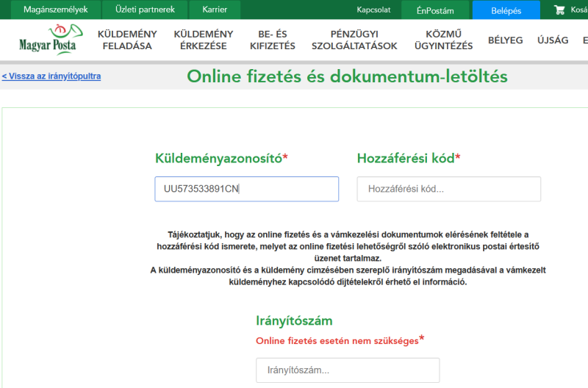Go back via Vissza az irányítópultra link

click(x=51, y=76)
